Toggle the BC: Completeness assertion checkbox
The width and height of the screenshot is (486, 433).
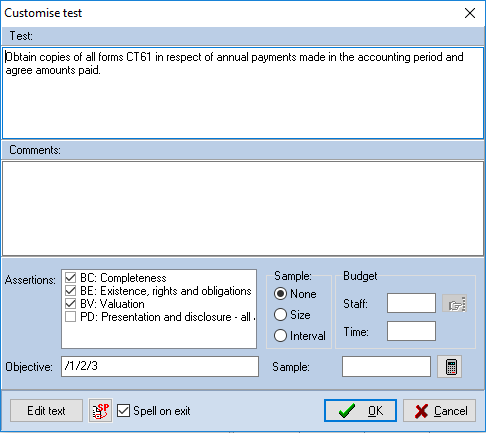(x=70, y=278)
